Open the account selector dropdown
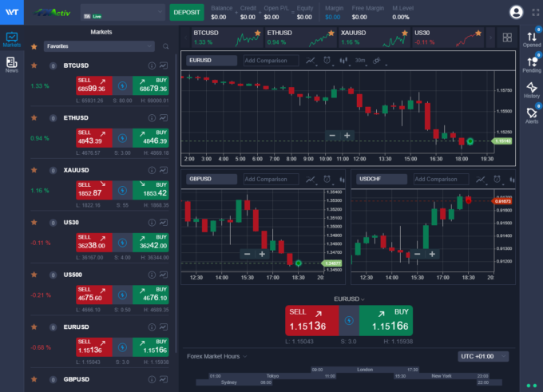This screenshot has height=392, width=543. click(x=123, y=13)
